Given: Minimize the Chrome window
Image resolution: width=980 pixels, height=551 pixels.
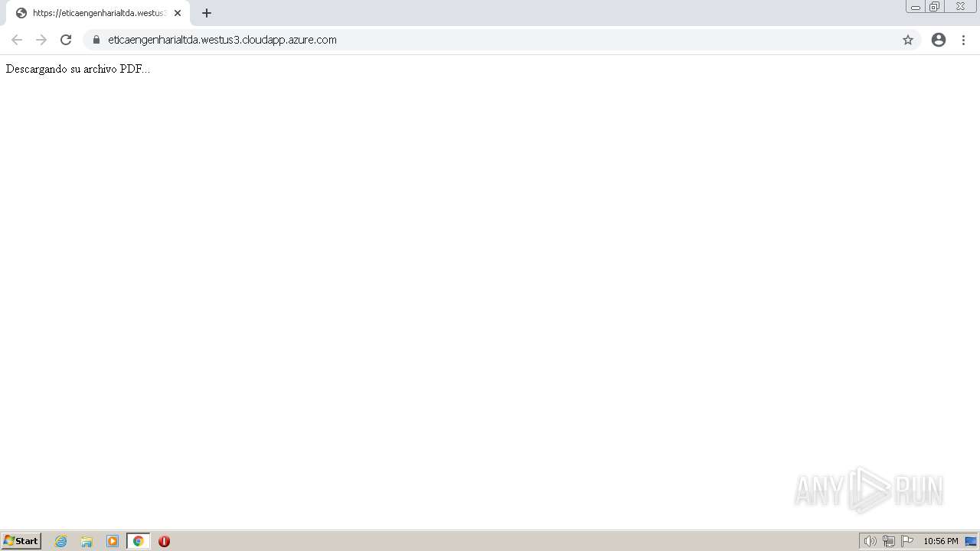Looking at the screenshot, I should click(916, 7).
